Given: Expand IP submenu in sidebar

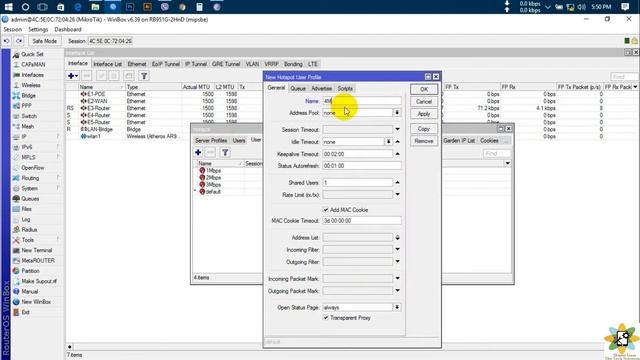Looking at the screenshot, I should (58, 137).
